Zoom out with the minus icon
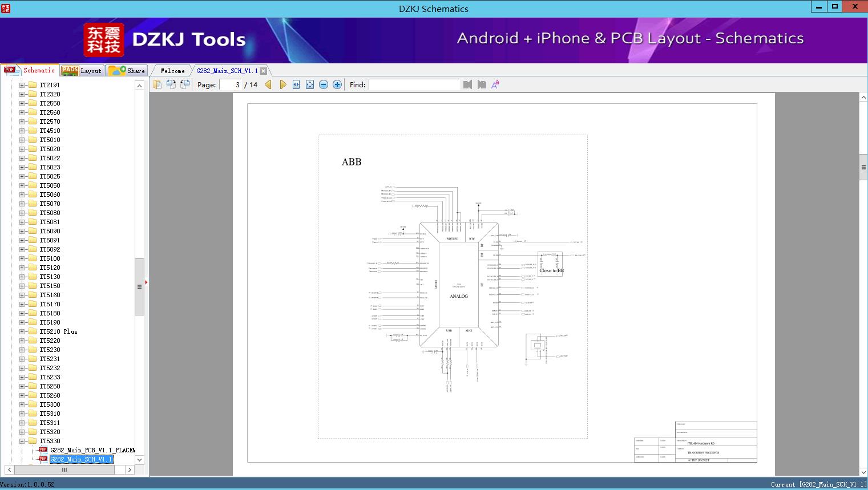 pos(324,84)
